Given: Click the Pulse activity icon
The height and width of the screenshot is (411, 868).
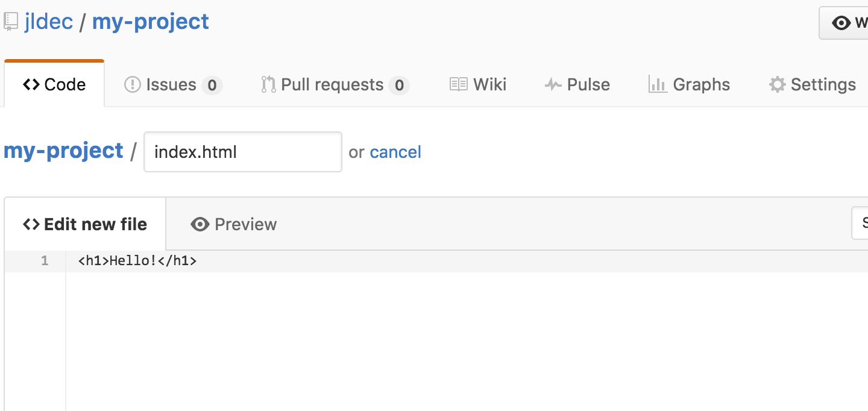Looking at the screenshot, I should (x=552, y=84).
